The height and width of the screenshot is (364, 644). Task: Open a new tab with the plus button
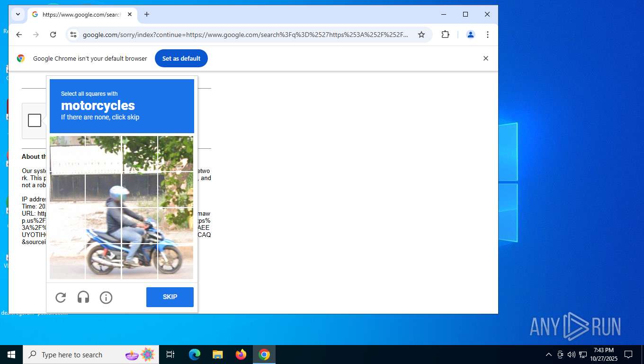coord(147,15)
